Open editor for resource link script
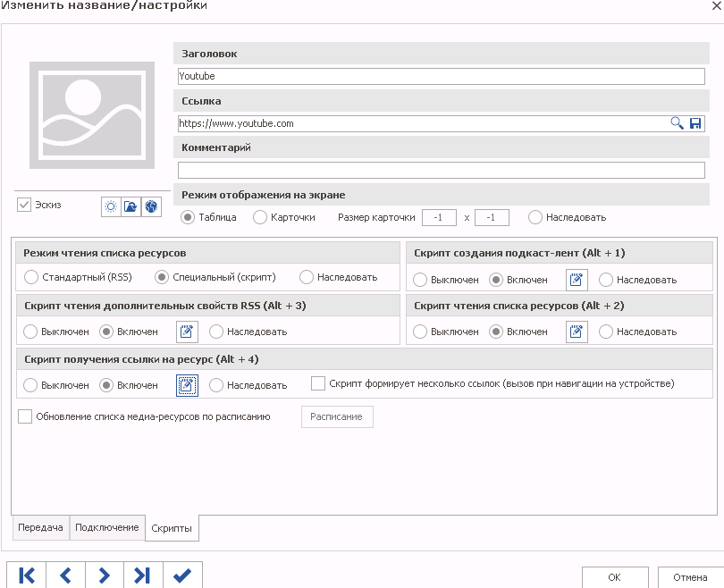The image size is (724, 588). (x=187, y=385)
